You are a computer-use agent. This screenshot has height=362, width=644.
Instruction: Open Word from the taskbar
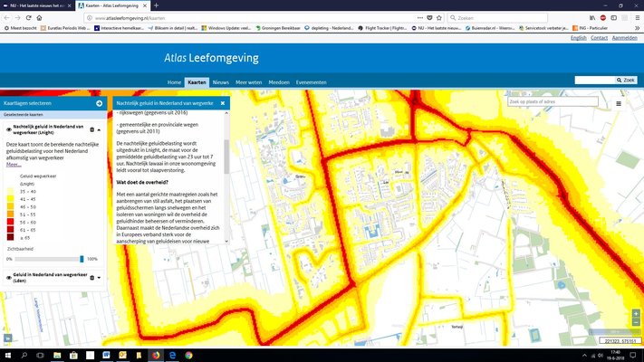pos(106,355)
